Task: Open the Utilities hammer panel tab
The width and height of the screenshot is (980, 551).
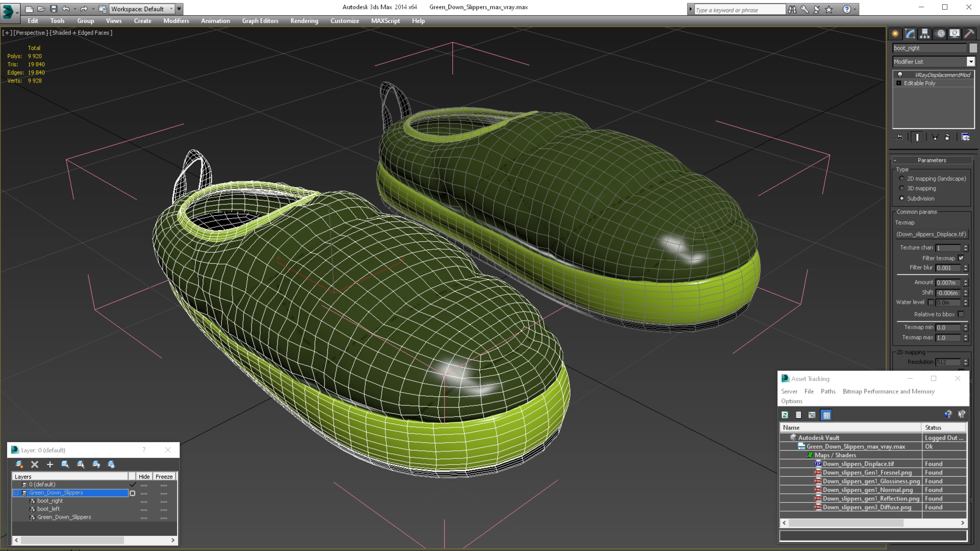Action: coord(969,34)
